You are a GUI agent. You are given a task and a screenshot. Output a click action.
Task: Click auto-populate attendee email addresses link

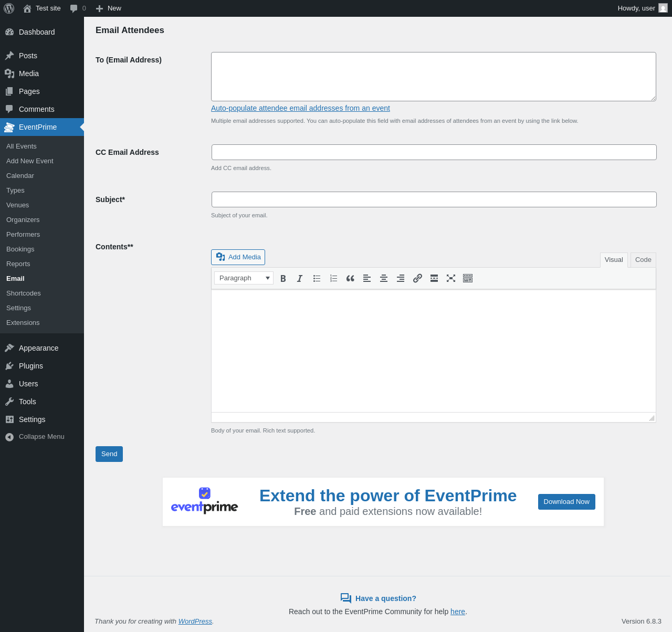(x=300, y=108)
